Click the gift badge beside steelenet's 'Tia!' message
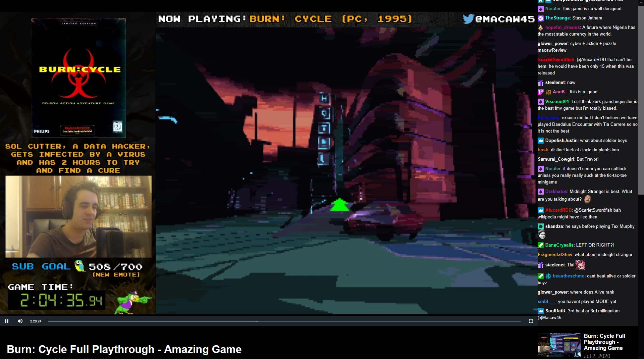 (541, 265)
